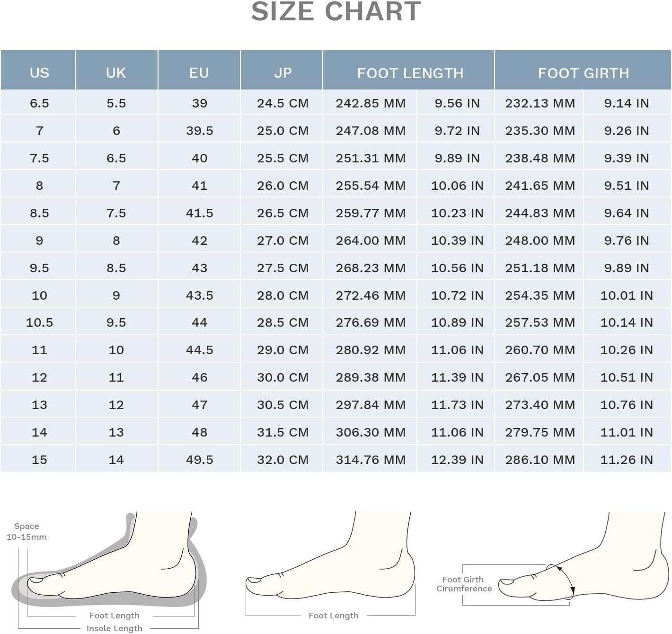Click the SIZE CHART title
The width and height of the screenshot is (672, 634).
(336, 11)
